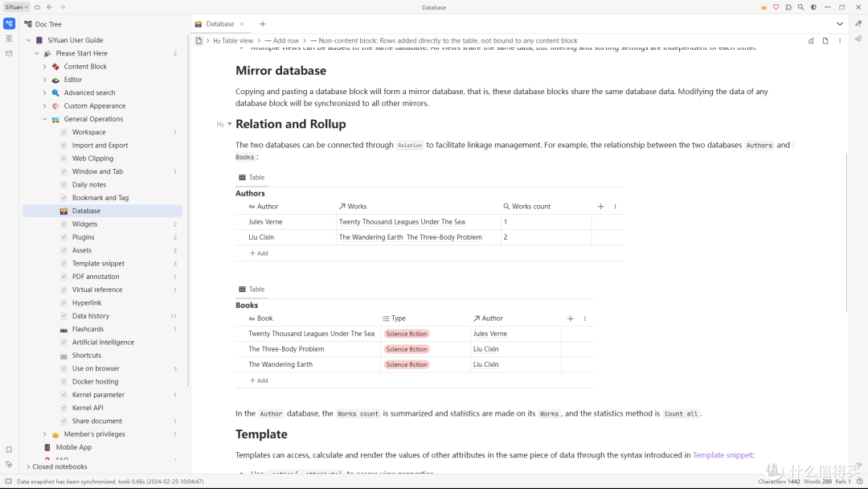Add a new tab with plus

point(262,24)
